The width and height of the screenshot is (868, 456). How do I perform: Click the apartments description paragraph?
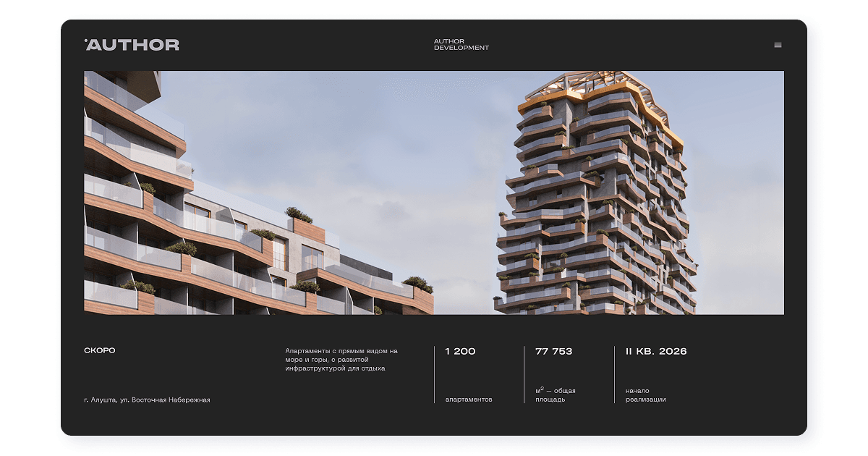[341, 360]
